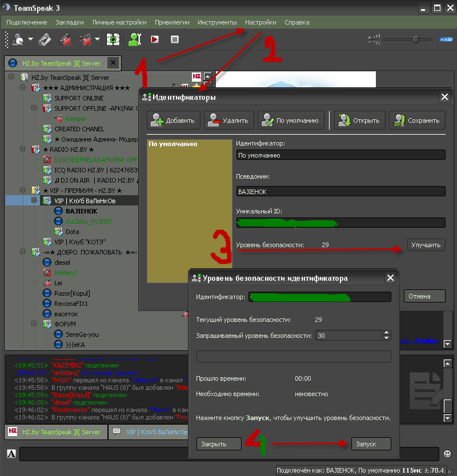The image size is (457, 476).
Task: Click the Открыть identity button
Action: (x=360, y=120)
